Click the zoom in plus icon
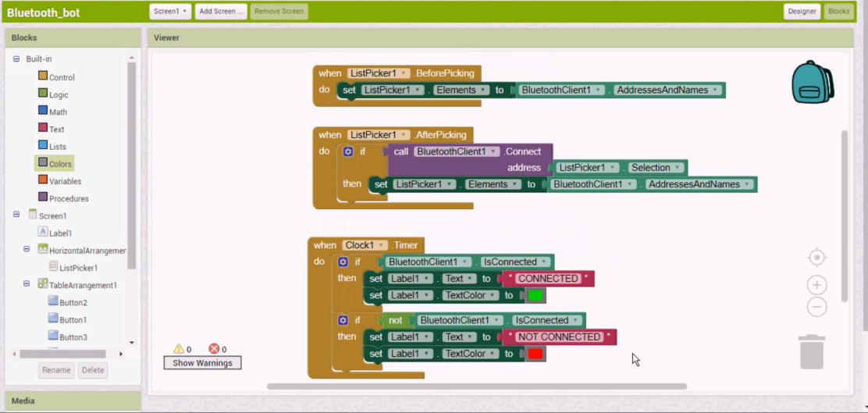The height and width of the screenshot is (413, 868). (x=816, y=285)
